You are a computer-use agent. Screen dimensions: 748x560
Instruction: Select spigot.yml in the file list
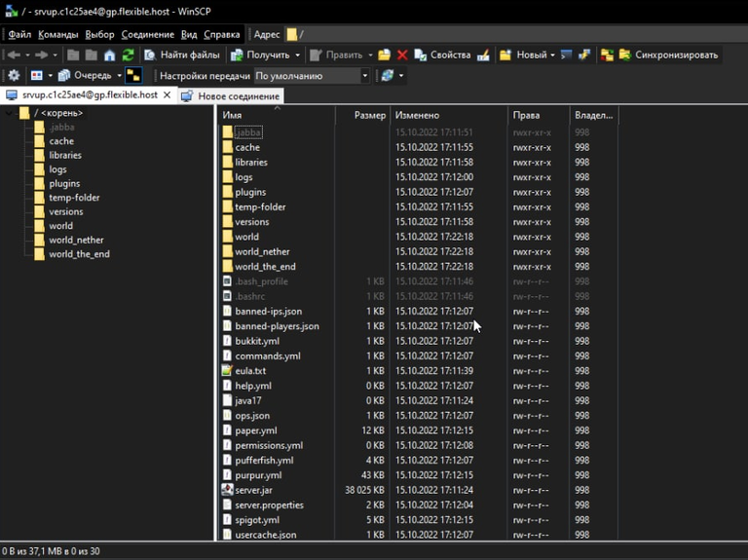pos(257,520)
